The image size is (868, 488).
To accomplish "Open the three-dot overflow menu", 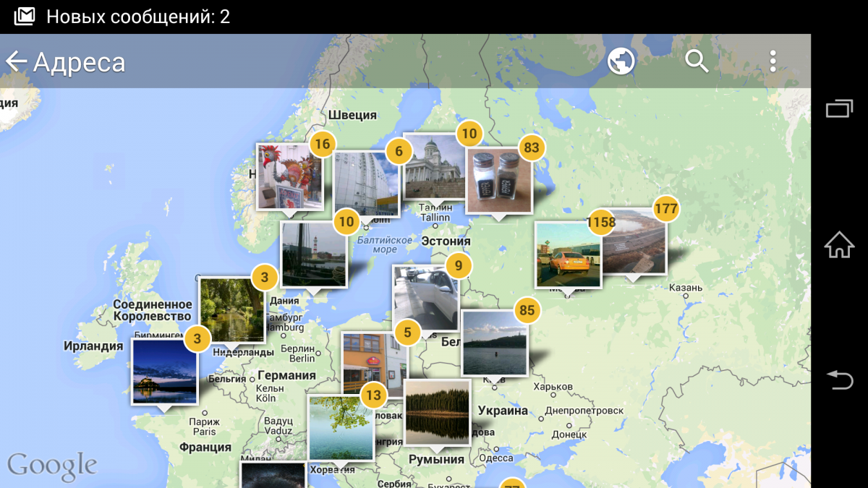I will (x=773, y=61).
